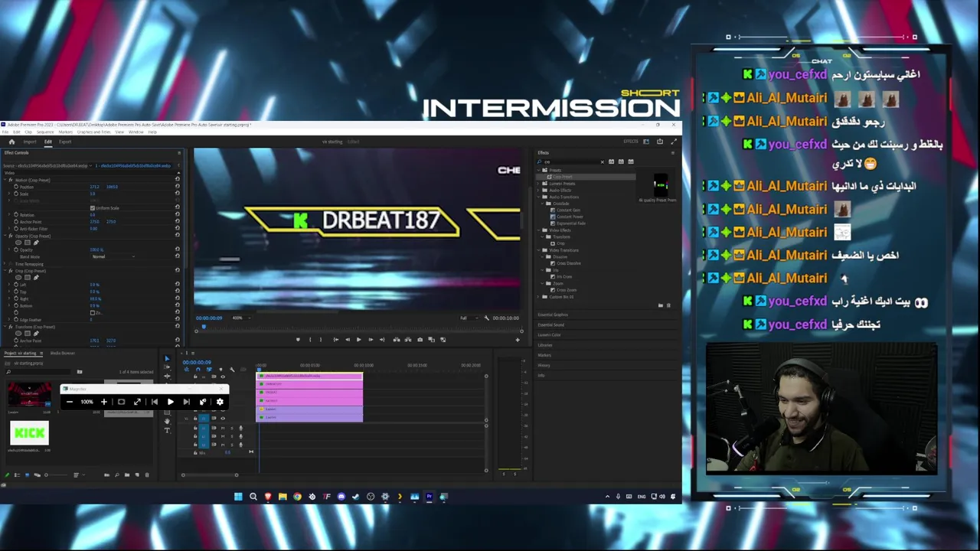Collapse Audio Transitions folder
Viewport: 980px width, 551px height.
(538, 197)
